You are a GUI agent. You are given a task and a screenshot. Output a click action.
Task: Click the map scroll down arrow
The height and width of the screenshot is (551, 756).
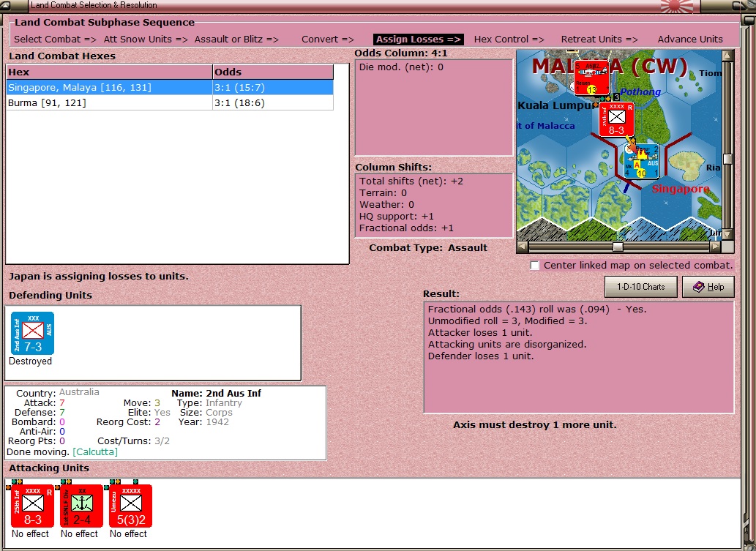(727, 234)
